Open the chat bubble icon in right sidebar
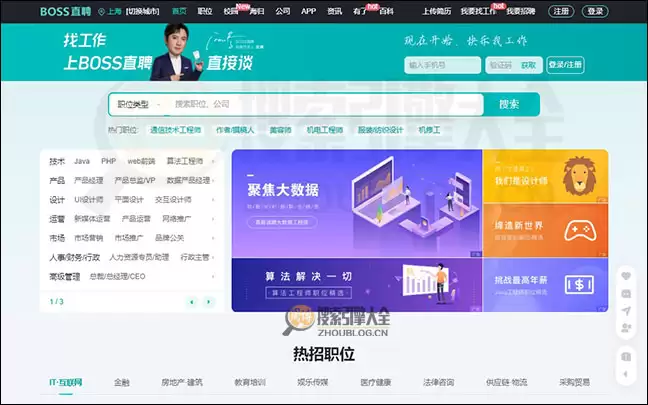The width and height of the screenshot is (648, 405). tap(626, 293)
